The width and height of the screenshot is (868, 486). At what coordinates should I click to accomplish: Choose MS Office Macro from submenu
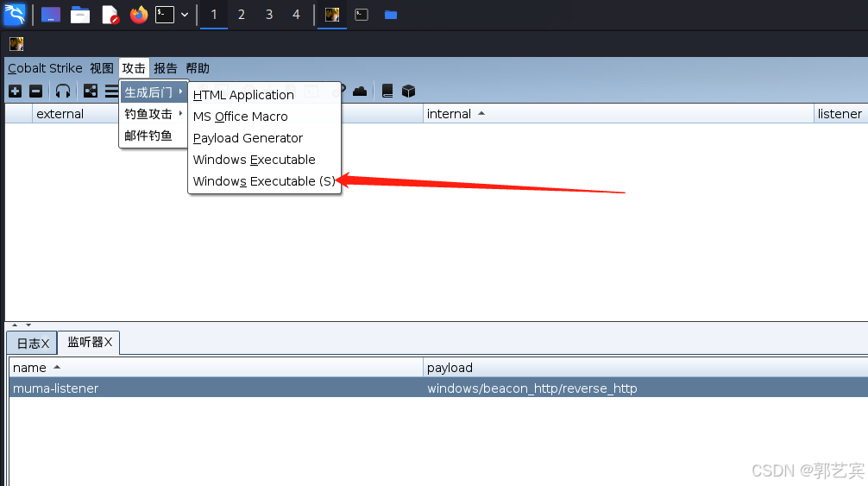pos(264,117)
